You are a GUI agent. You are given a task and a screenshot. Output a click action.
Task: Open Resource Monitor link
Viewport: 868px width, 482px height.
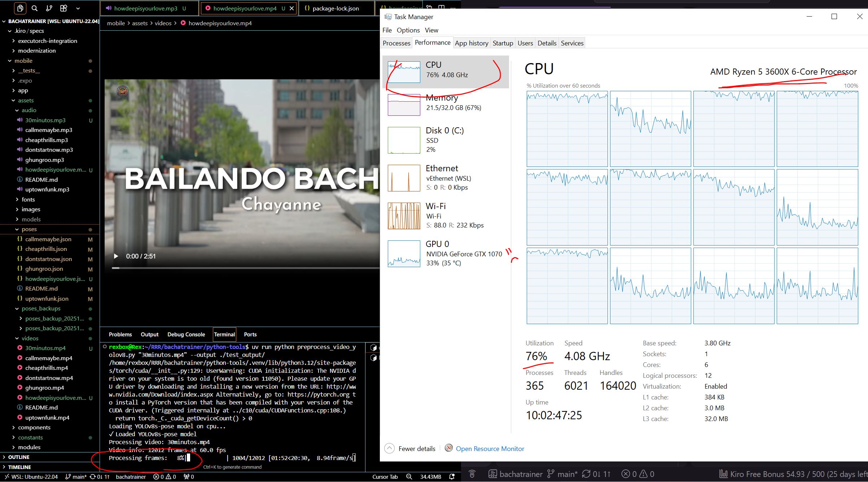point(490,448)
